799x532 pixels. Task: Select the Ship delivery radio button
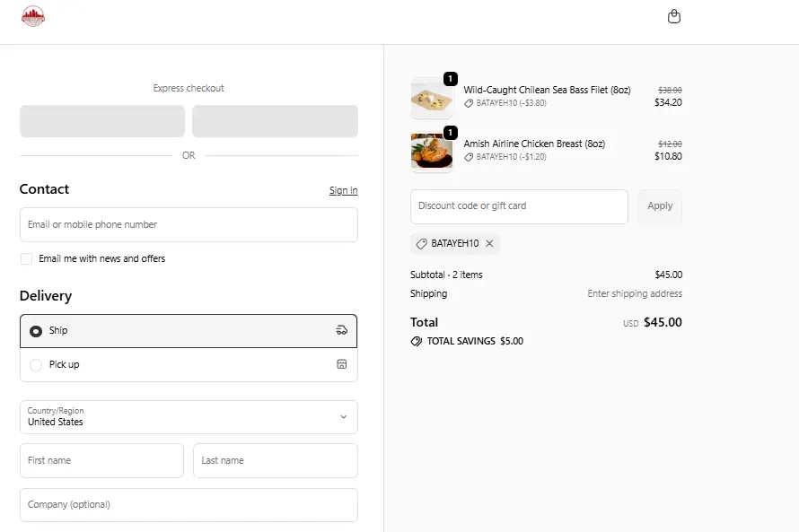(36, 331)
